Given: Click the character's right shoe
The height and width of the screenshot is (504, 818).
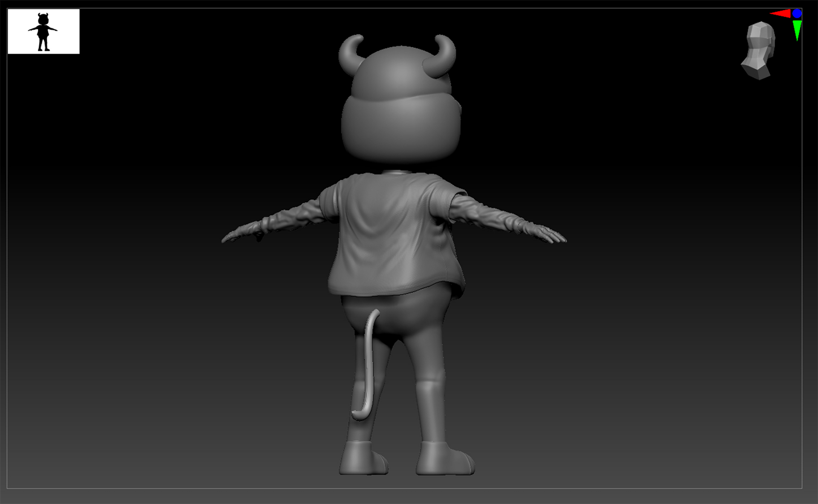Looking at the screenshot, I should click(445, 458).
